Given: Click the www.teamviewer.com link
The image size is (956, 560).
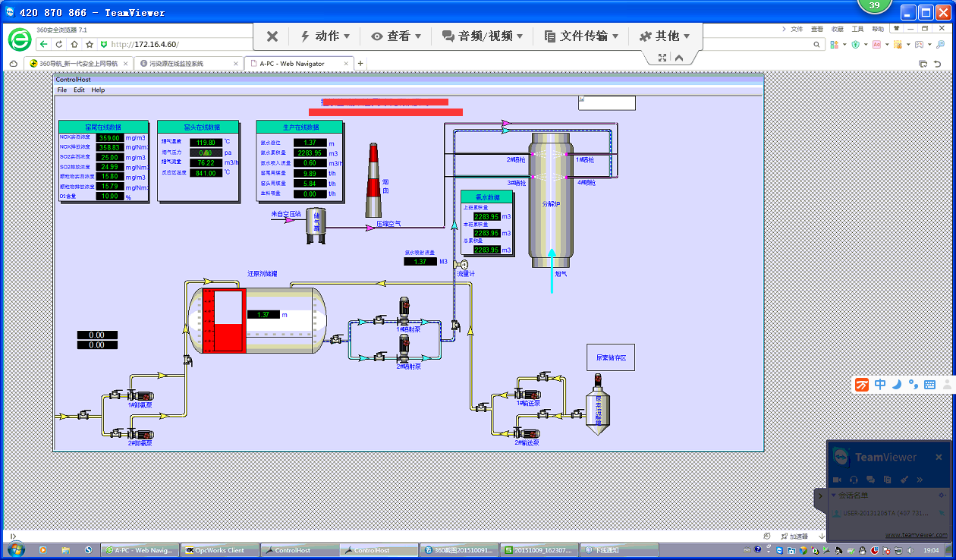Looking at the screenshot, I should click(917, 535).
